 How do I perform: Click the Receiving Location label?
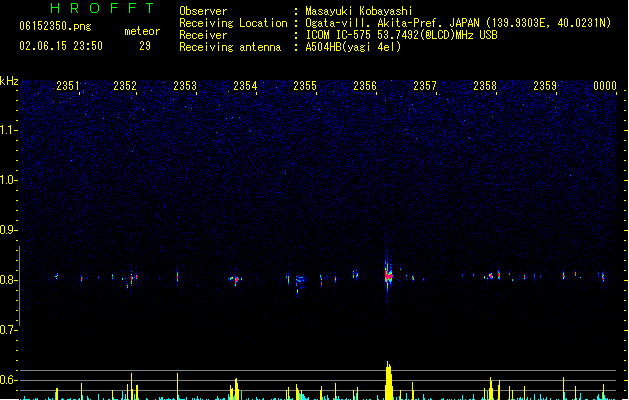(x=233, y=23)
